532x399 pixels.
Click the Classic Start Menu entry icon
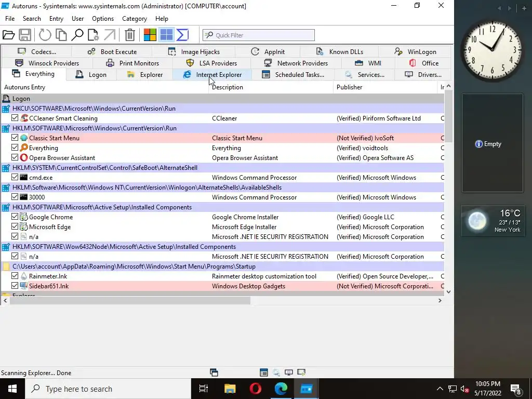pos(24,138)
